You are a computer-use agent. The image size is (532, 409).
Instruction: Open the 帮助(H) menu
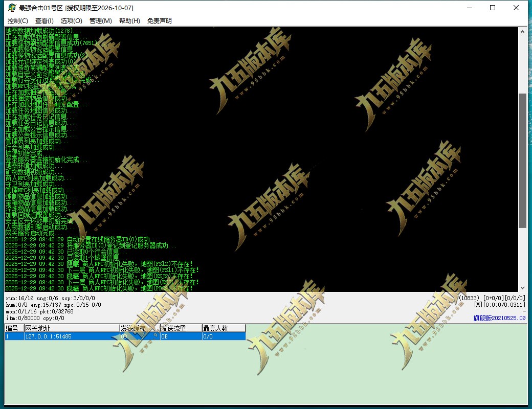pos(129,20)
